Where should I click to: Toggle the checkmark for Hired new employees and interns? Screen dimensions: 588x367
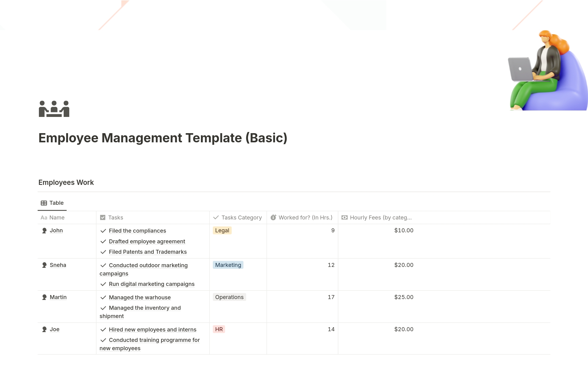[x=103, y=330]
